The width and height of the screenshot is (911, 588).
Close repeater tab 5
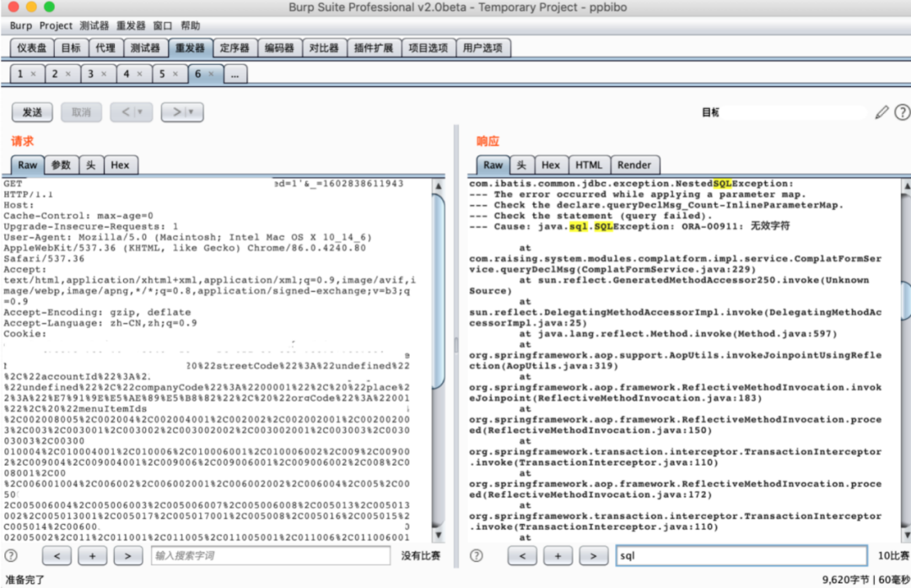point(175,73)
